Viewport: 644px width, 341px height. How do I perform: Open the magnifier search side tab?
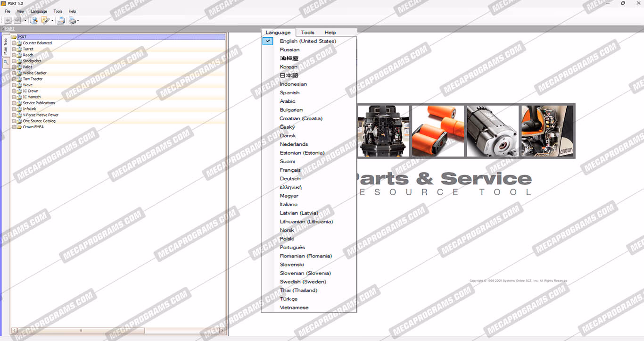pos(6,63)
